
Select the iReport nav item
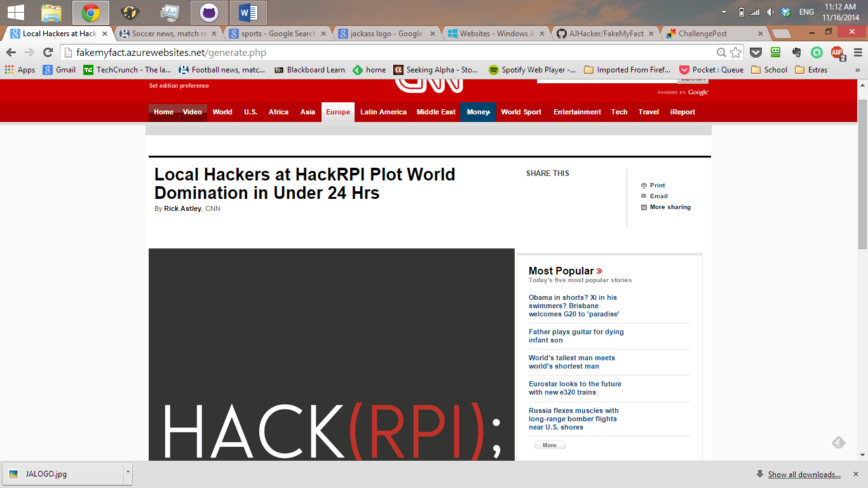coord(682,112)
